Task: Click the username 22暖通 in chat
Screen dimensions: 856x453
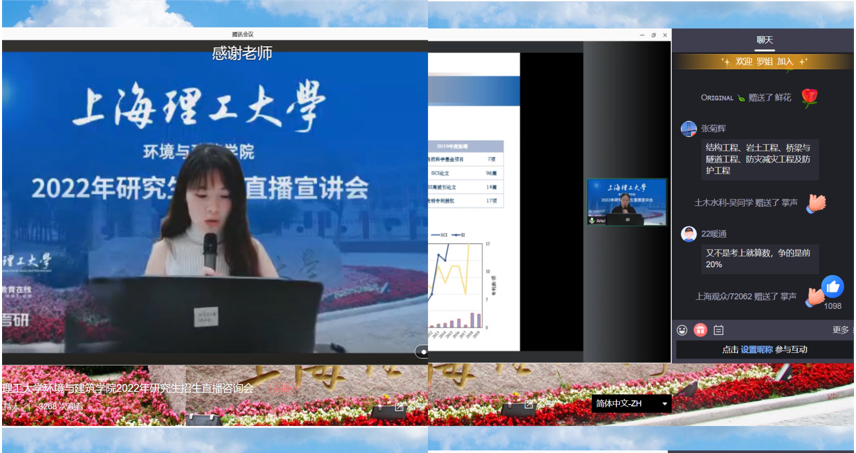Action: click(714, 234)
